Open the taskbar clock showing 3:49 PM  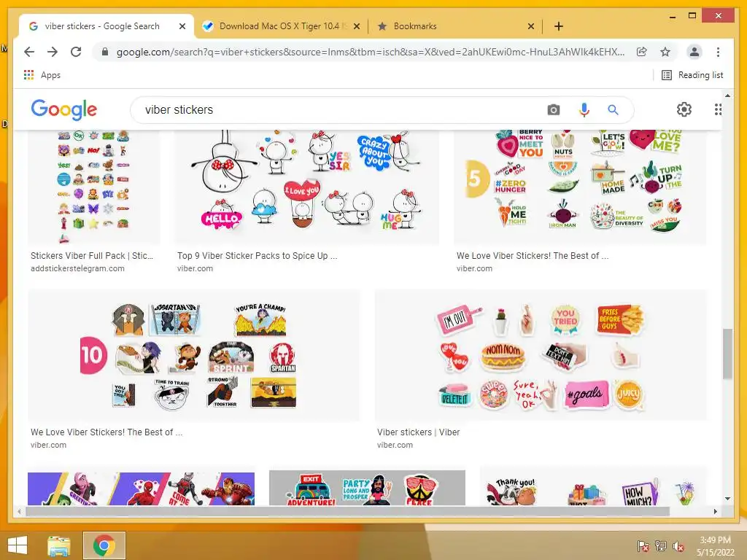point(715,546)
